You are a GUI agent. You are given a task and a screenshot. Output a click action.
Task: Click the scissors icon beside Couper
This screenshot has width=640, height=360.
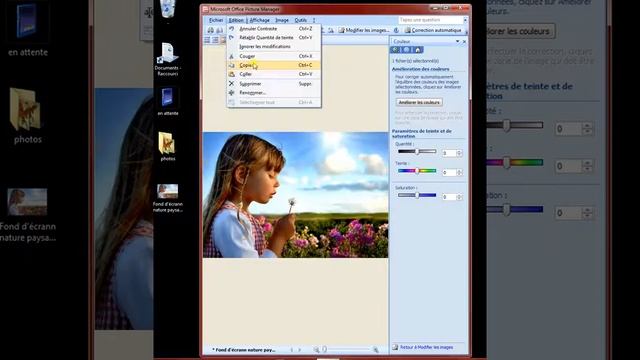click(231, 56)
